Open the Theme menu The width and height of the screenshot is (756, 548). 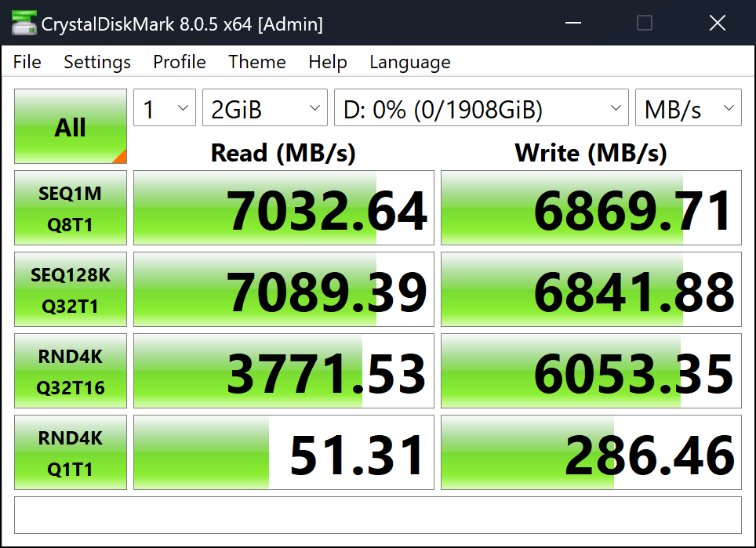pos(257,62)
